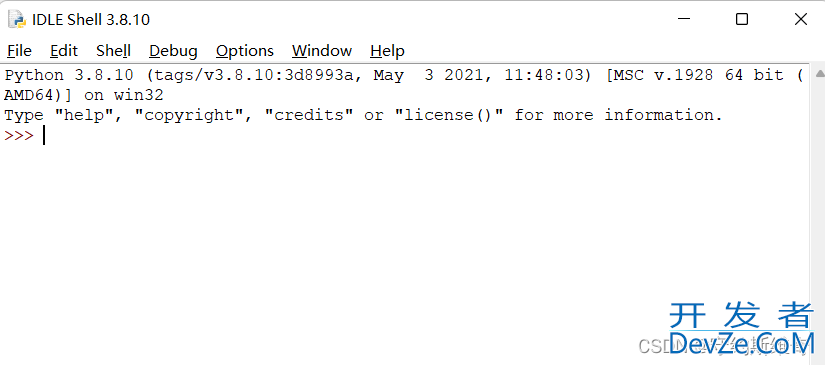825x365 pixels.
Task: Click the DevZe.CoM watermark logo
Action: 742,329
